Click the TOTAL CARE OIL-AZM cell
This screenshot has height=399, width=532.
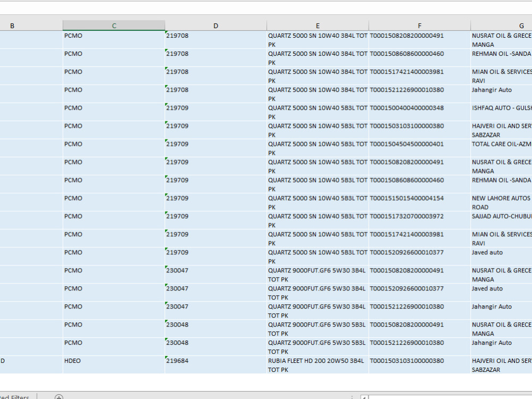pyautogui.click(x=502, y=148)
